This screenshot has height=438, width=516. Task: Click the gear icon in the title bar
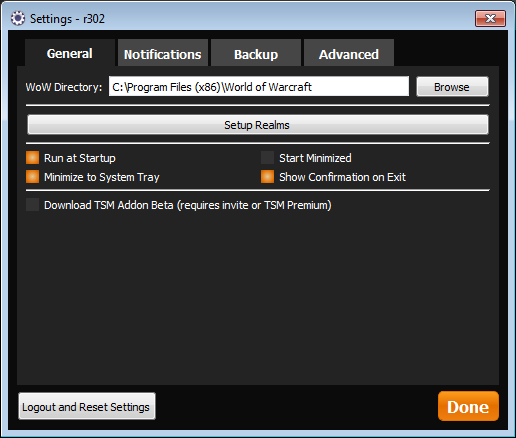click(18, 18)
